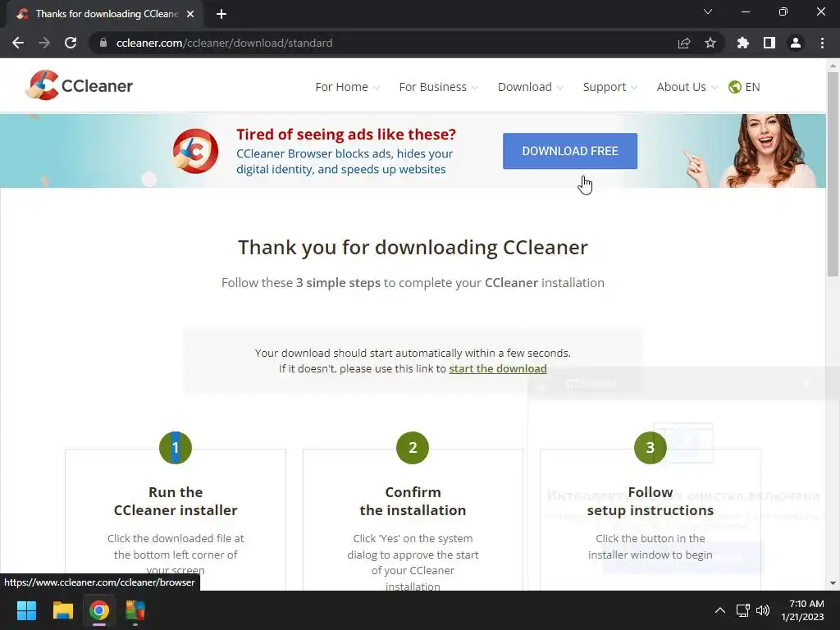
Task: Click the Thank you for downloading CCleaner heading
Action: [413, 248]
